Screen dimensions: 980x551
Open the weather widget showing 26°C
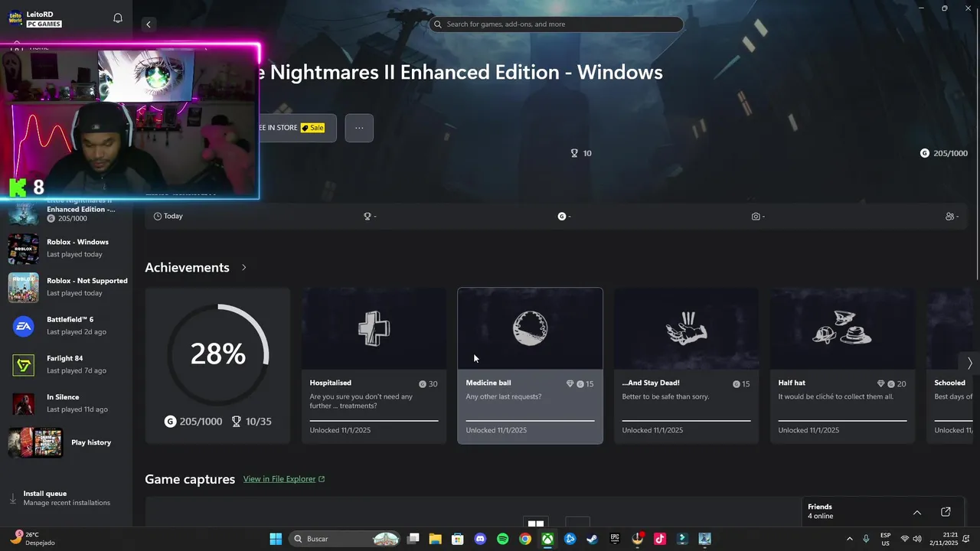point(34,539)
